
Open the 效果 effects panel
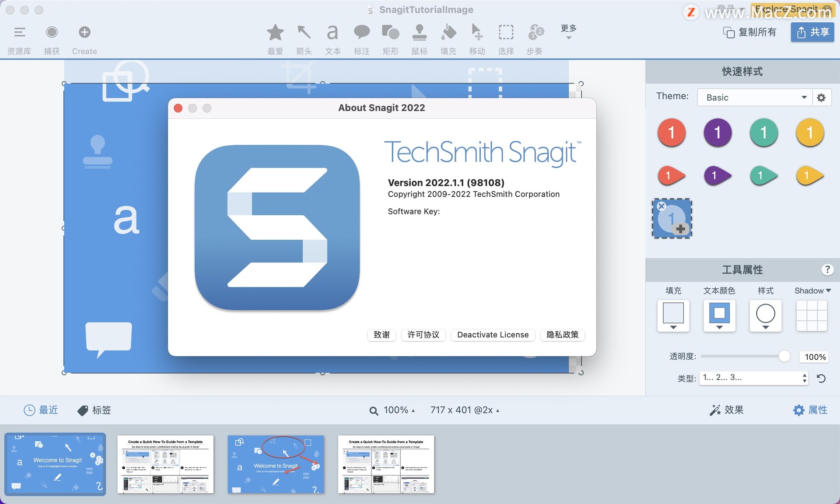point(726,410)
